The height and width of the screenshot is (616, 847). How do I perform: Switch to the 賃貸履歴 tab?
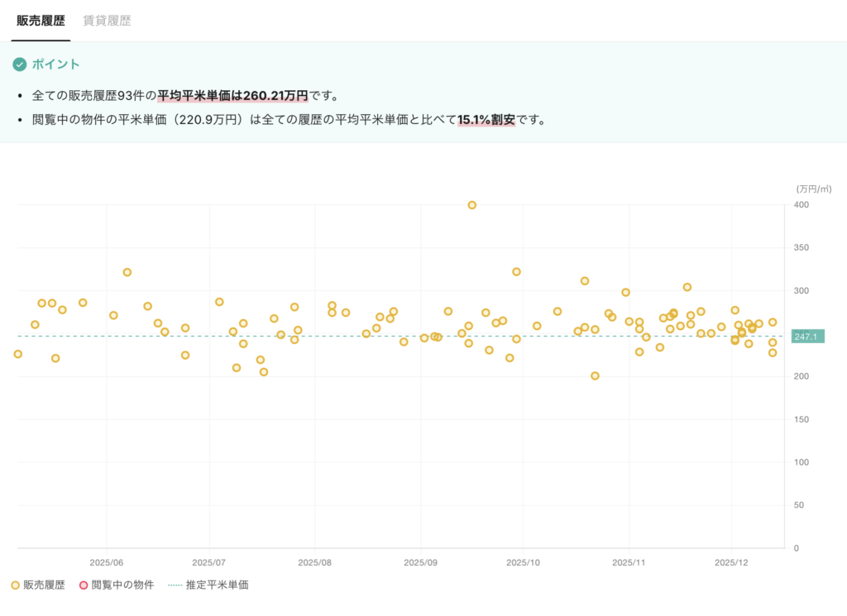pos(107,21)
